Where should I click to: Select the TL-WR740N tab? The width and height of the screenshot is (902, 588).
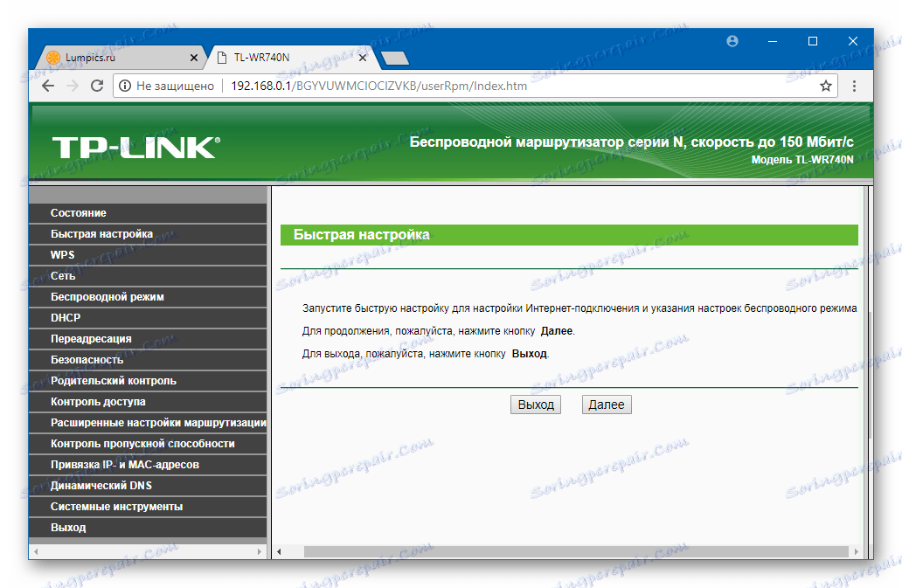coord(290,58)
